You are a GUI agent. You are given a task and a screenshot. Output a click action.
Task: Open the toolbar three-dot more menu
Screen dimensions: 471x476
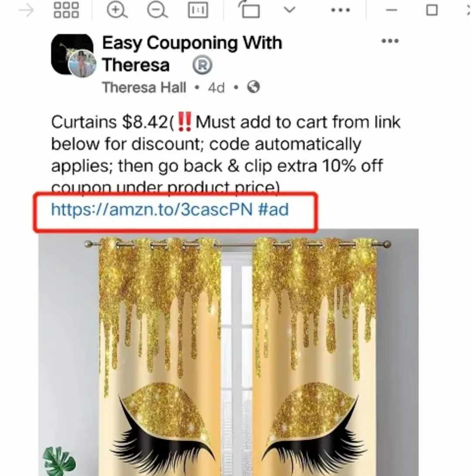pos(341,10)
